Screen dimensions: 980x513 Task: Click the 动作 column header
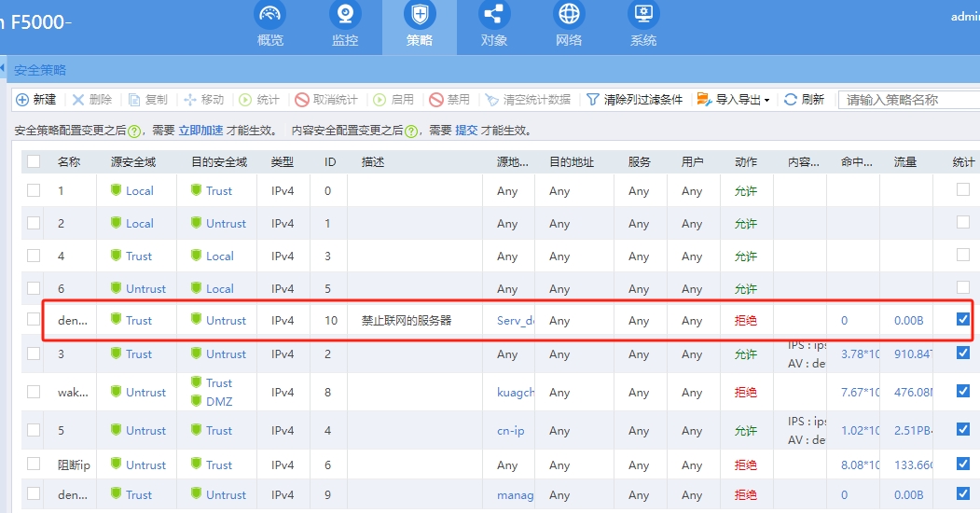[746, 162]
